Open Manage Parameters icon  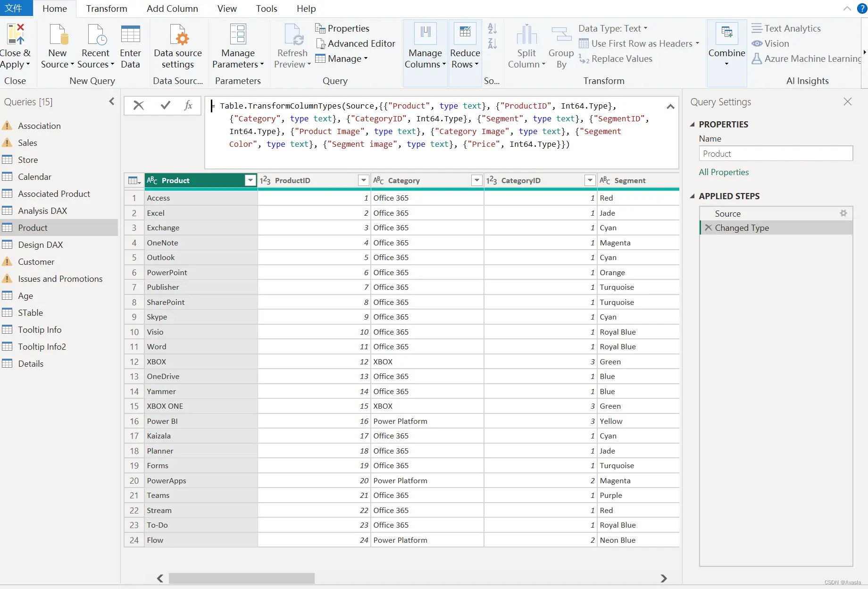(x=238, y=34)
